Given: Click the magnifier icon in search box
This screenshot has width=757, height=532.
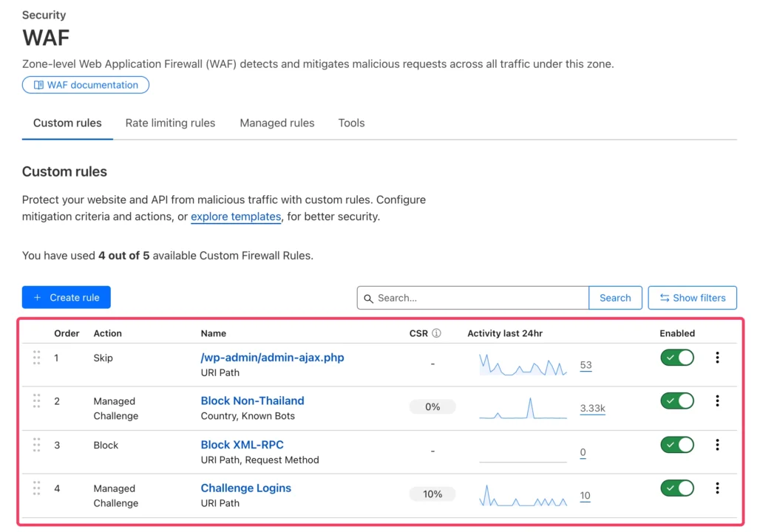Looking at the screenshot, I should 368,299.
